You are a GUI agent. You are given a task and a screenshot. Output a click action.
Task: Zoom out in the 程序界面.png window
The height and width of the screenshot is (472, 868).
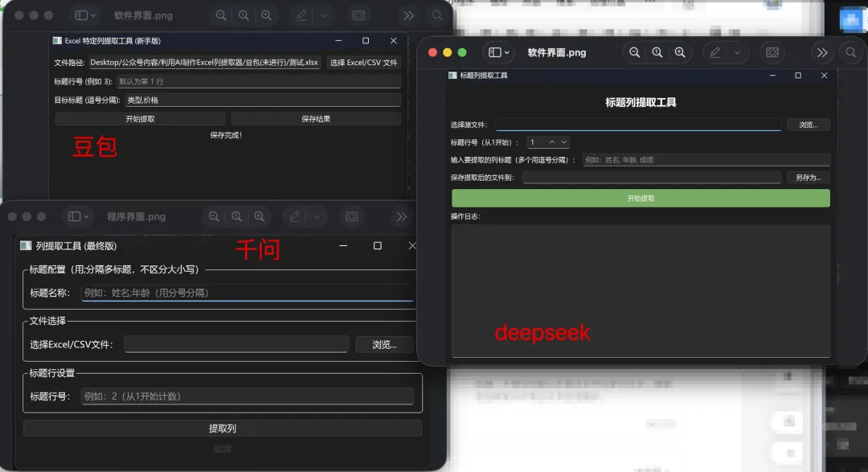214,216
